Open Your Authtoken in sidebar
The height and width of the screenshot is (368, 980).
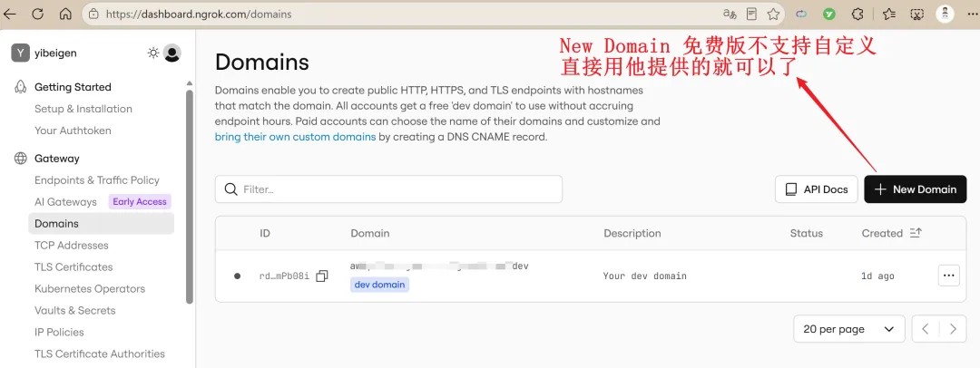tap(73, 131)
